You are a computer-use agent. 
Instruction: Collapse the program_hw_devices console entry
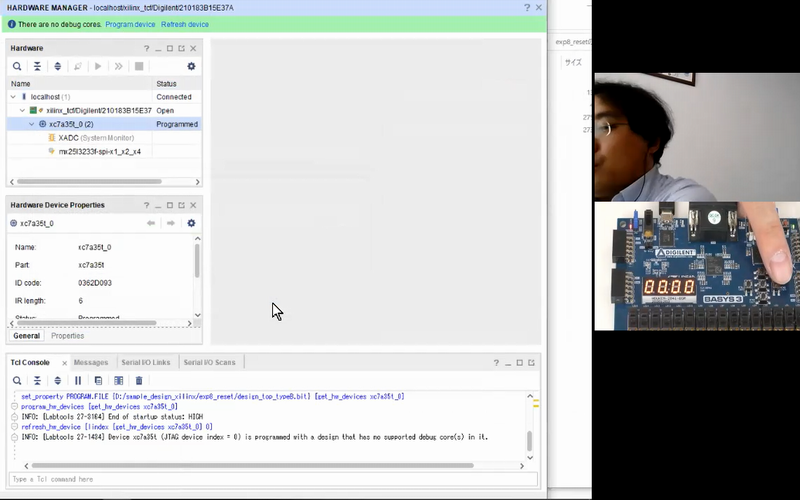coord(14,407)
